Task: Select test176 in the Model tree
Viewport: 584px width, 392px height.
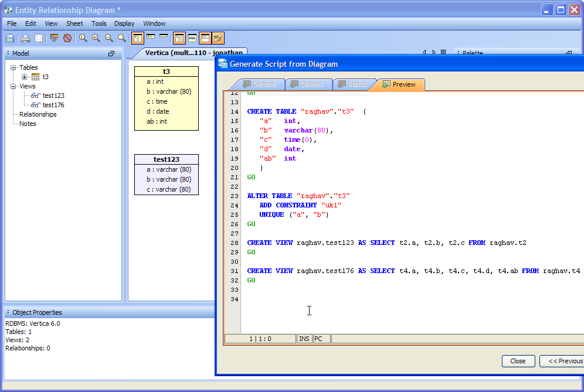Action: pyautogui.click(x=53, y=105)
